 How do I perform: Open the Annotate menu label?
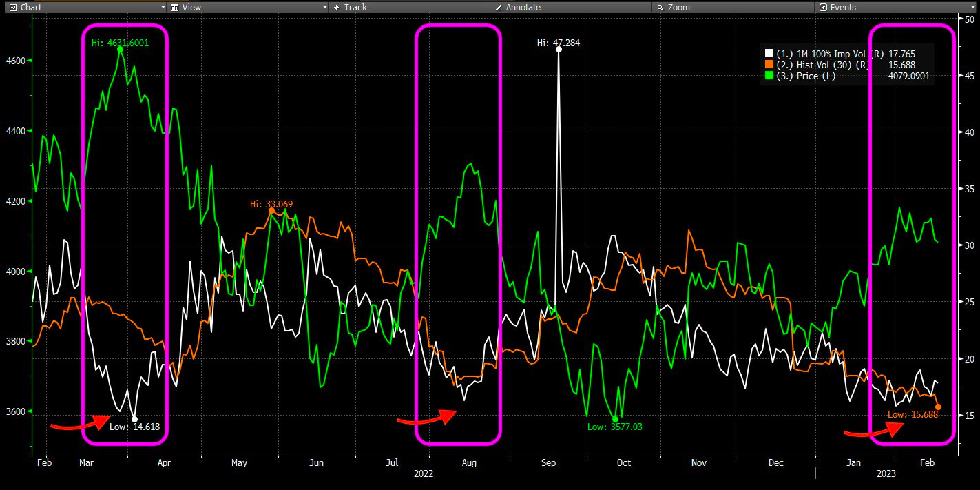[523, 7]
